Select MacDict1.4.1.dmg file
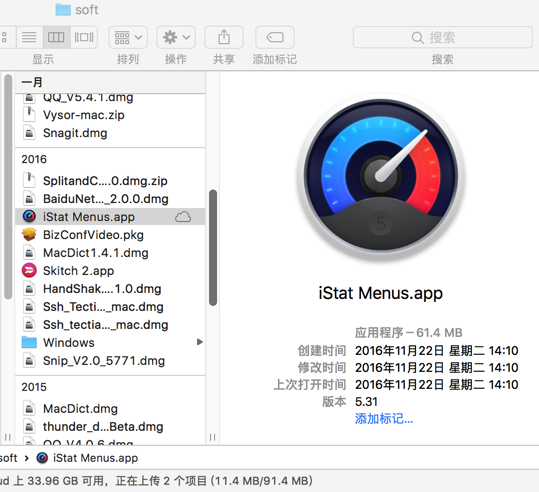 [x=110, y=253]
